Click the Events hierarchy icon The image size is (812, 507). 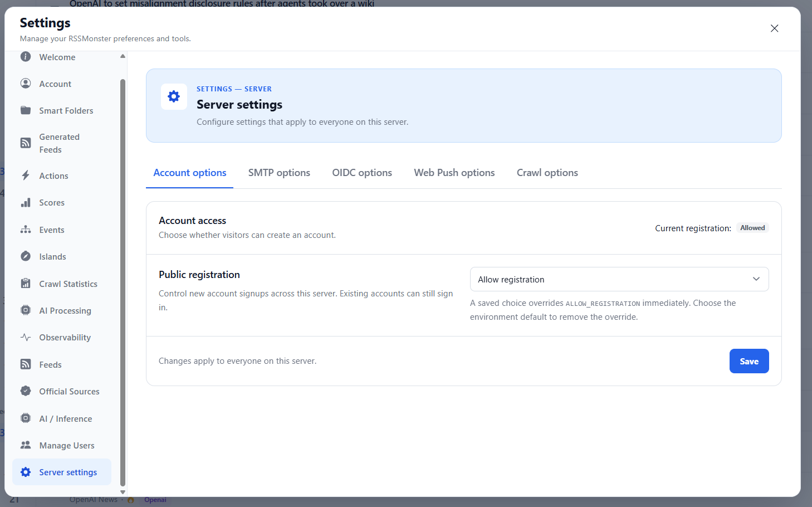coord(26,230)
